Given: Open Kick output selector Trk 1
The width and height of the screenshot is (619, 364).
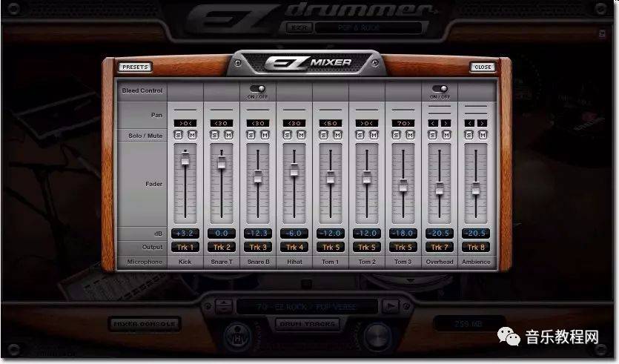Looking at the screenshot, I should pyautogui.click(x=185, y=247).
